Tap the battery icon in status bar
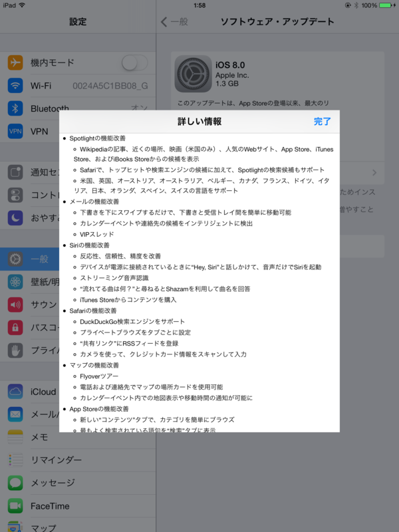 tap(387, 5)
